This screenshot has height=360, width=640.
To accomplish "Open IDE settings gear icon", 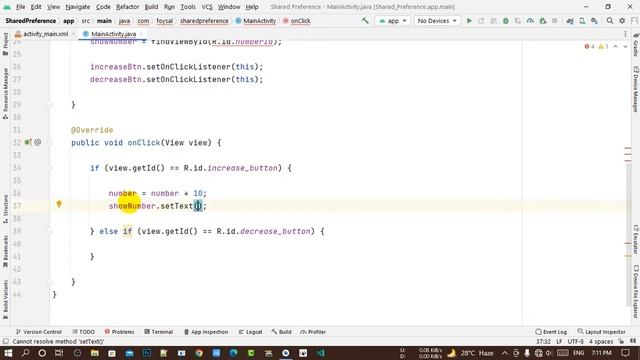I will [622, 20].
